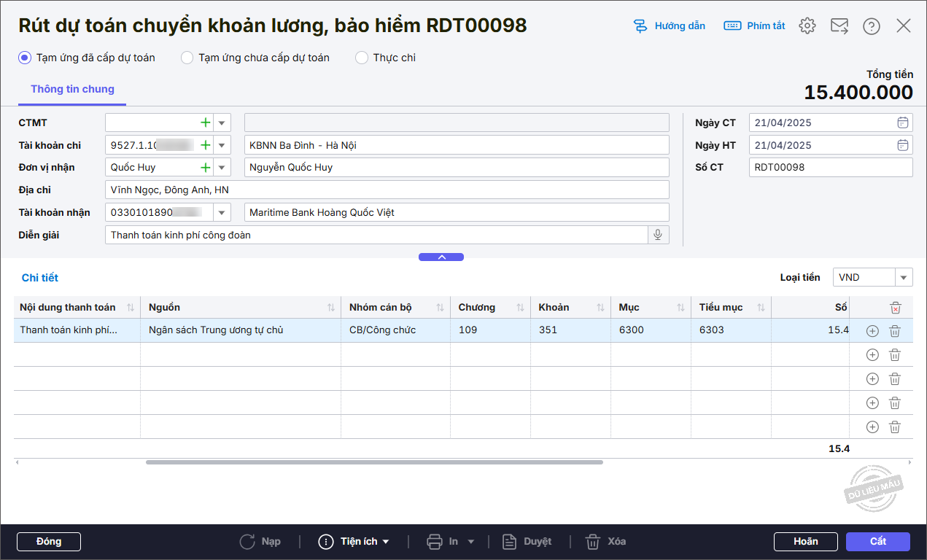This screenshot has width=927, height=560.
Task: Open calendar picker for Ngày CT
Action: click(x=902, y=123)
